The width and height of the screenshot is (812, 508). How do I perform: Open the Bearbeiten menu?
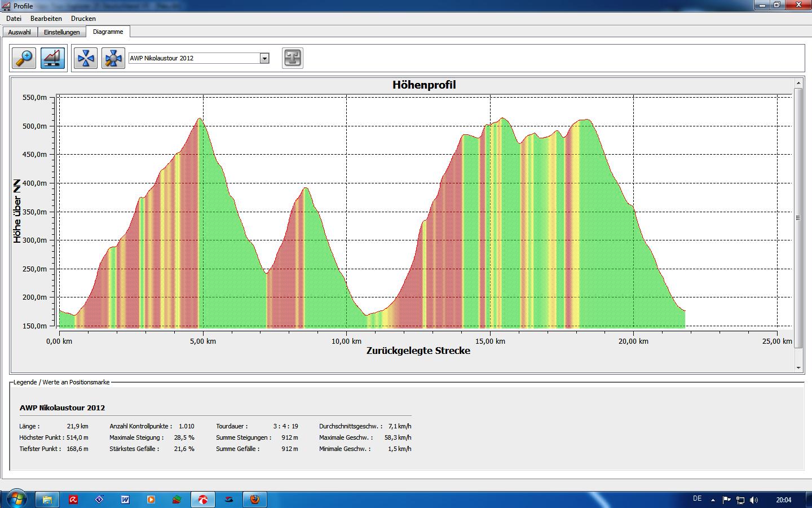pos(46,19)
